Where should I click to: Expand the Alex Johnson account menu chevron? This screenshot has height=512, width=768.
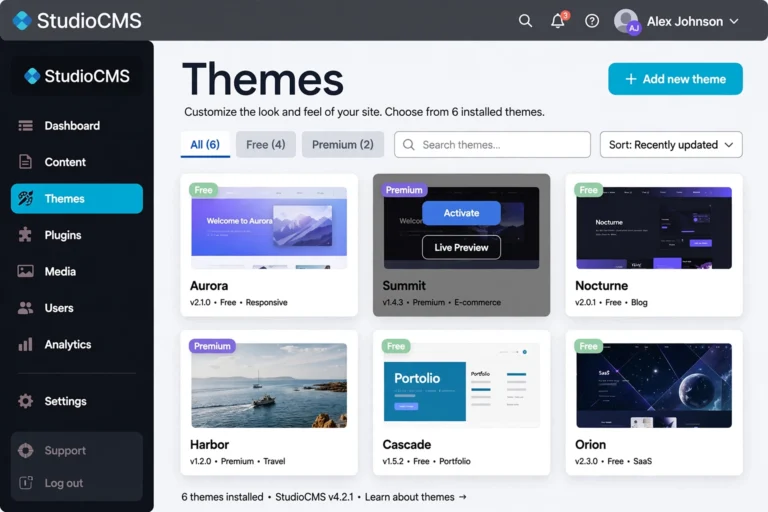point(734,22)
